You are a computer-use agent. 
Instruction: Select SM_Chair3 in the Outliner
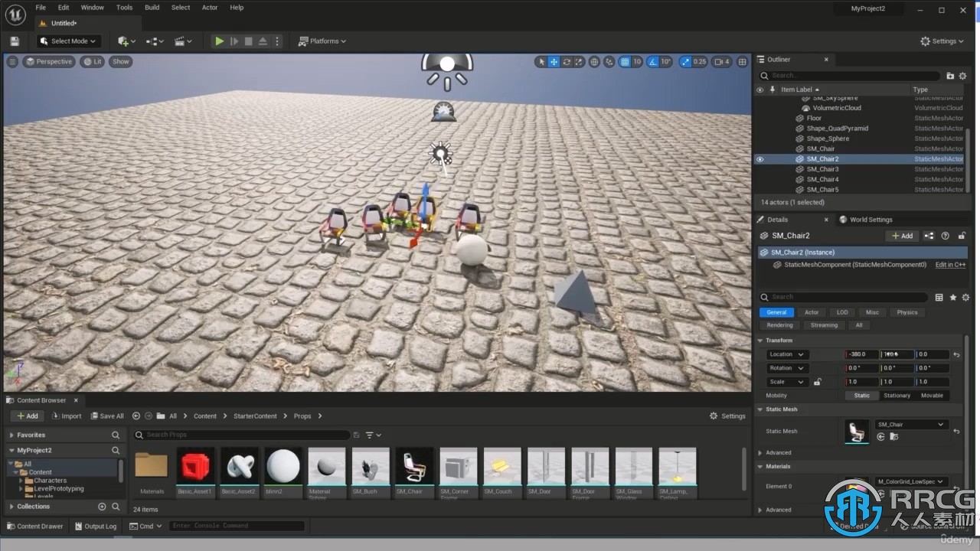(x=822, y=169)
